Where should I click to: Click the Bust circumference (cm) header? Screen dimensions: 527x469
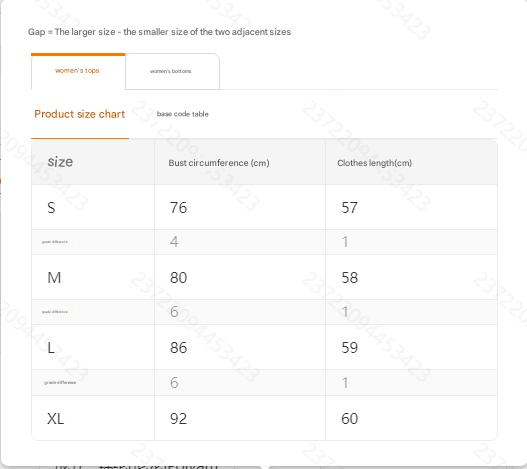tap(219, 163)
